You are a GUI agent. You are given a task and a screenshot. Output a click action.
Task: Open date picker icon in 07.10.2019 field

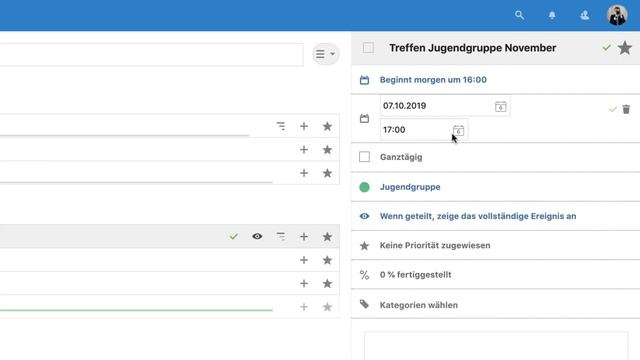(501, 107)
